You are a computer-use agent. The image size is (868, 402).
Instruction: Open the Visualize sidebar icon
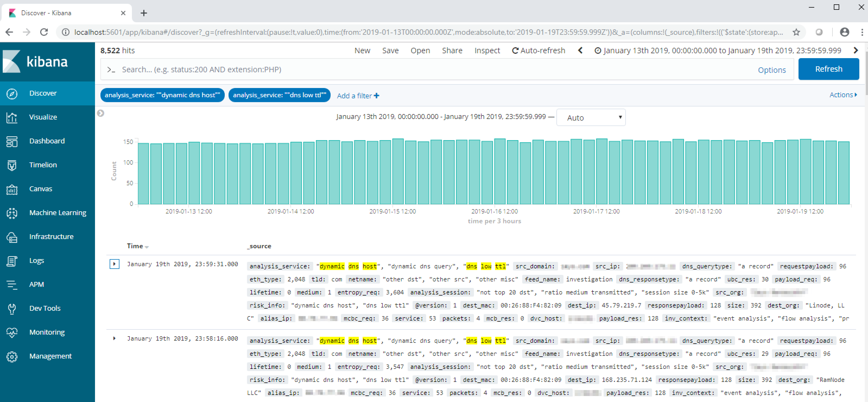click(x=12, y=117)
